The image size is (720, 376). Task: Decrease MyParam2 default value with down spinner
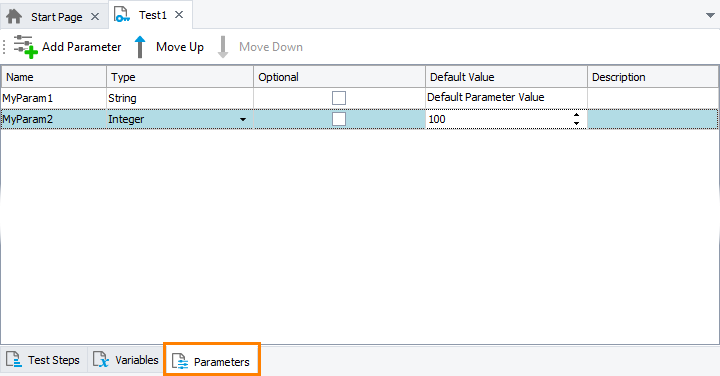pyautogui.click(x=576, y=123)
